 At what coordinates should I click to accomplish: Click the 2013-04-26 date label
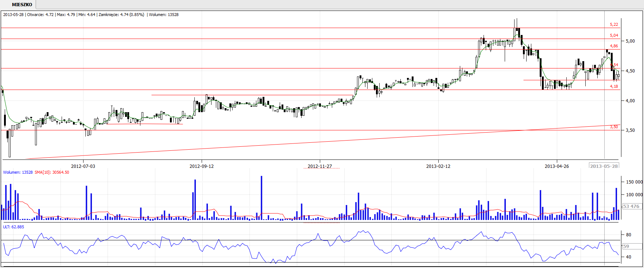557,166
